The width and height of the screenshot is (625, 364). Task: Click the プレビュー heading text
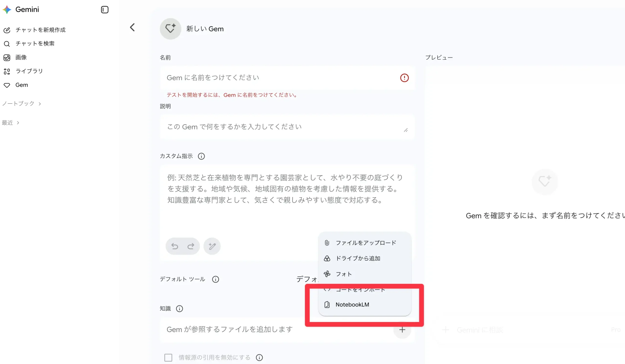(439, 58)
